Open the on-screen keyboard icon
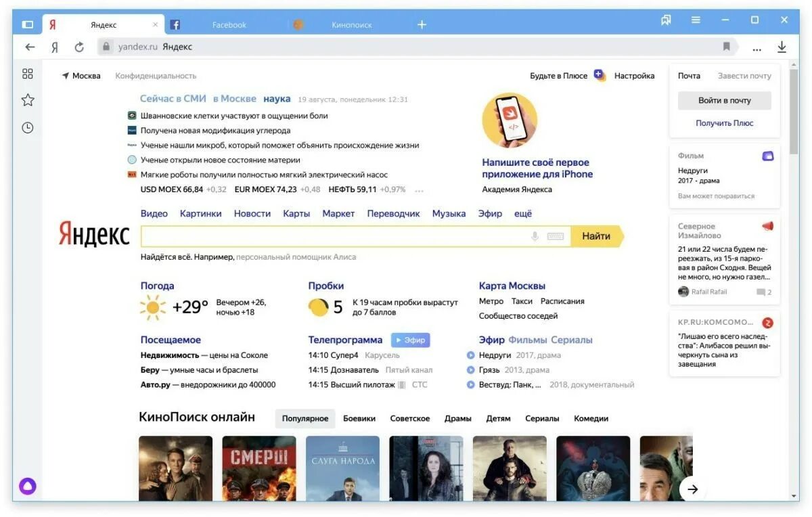The height and width of the screenshot is (517, 812). pos(556,236)
